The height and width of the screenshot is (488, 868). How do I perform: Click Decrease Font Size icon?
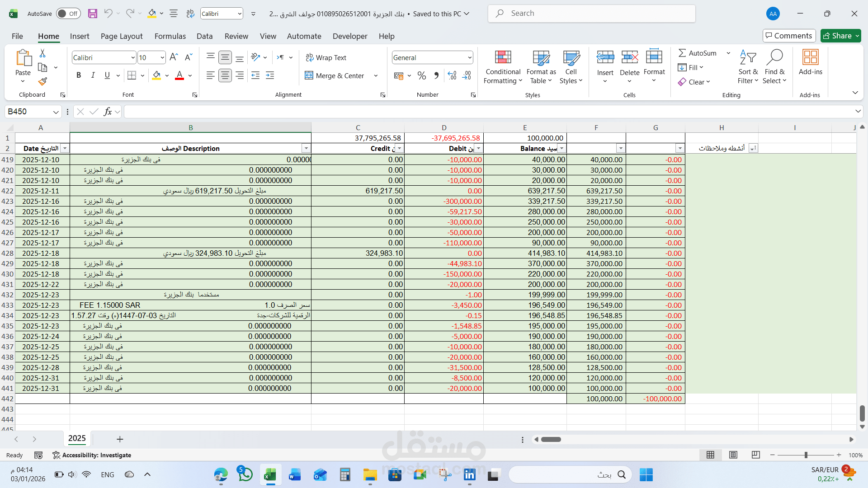click(x=189, y=57)
